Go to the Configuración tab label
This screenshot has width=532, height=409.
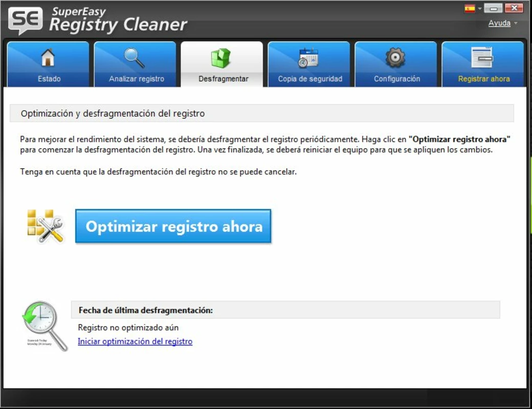(x=397, y=79)
